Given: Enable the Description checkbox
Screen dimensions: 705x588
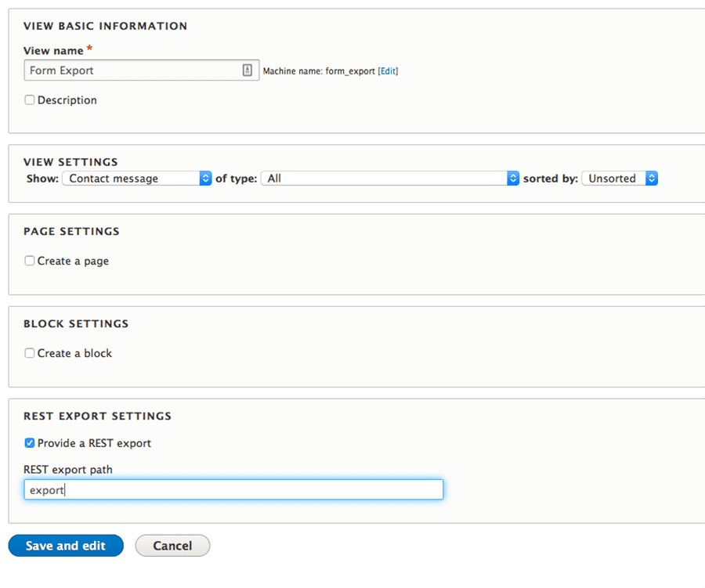Looking at the screenshot, I should [30, 99].
